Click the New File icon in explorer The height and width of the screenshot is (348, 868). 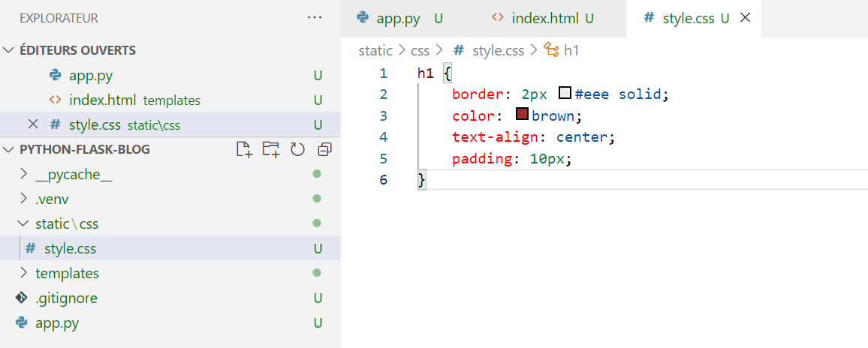pyautogui.click(x=244, y=149)
